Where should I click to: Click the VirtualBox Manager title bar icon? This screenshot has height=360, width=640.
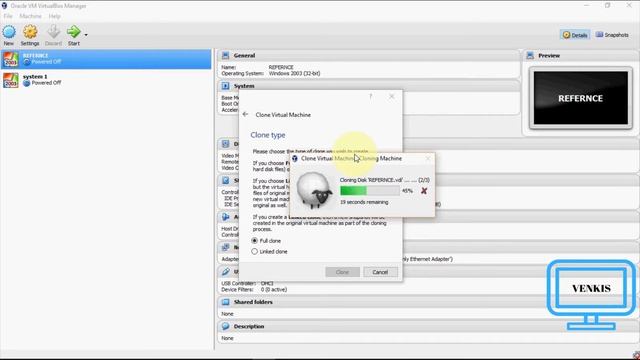point(4,6)
